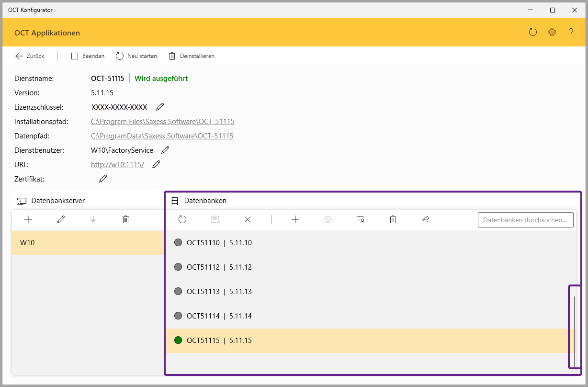Click the Datenbanken durchsuchen search field
Screen dimensions: 588x387
[525, 220]
